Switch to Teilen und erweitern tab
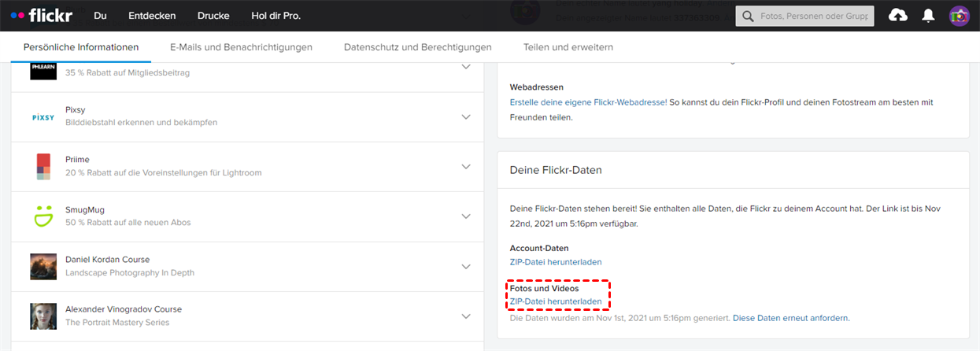 [568, 47]
